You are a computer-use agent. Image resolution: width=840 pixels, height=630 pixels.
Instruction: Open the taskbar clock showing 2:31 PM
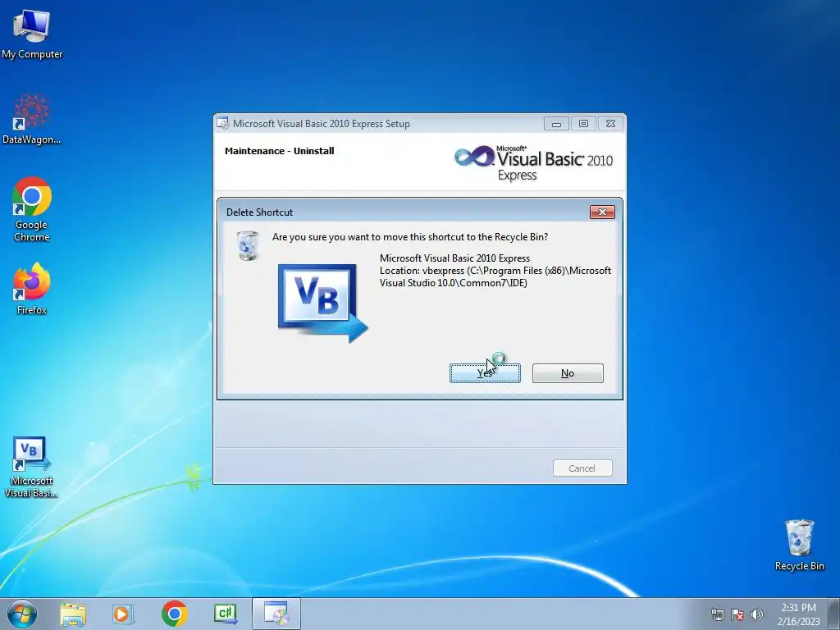(798, 614)
